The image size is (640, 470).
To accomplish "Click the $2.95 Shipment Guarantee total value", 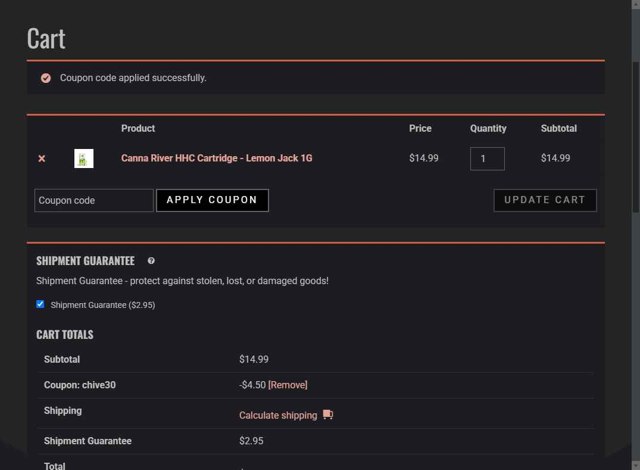I will click(251, 441).
